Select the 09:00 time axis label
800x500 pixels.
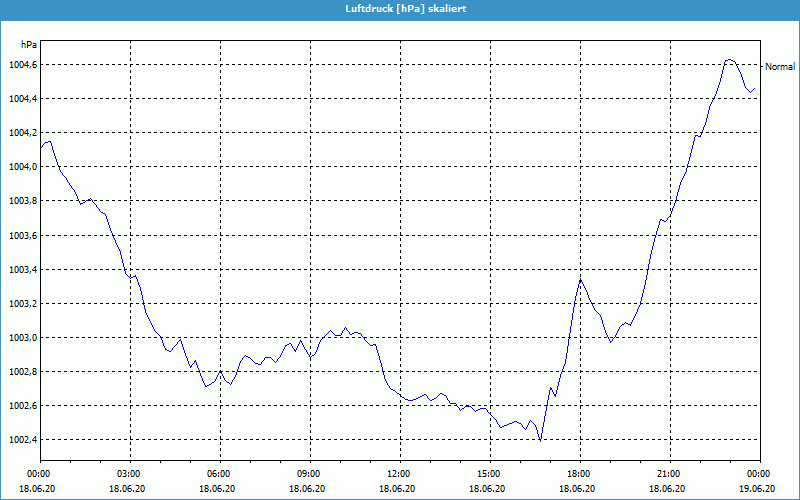click(309, 474)
